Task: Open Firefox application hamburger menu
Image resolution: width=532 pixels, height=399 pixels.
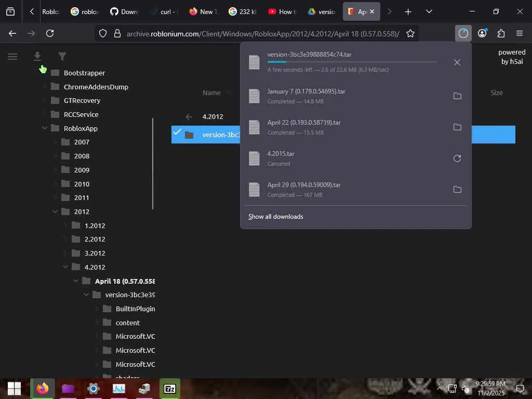Action: pyautogui.click(x=520, y=33)
